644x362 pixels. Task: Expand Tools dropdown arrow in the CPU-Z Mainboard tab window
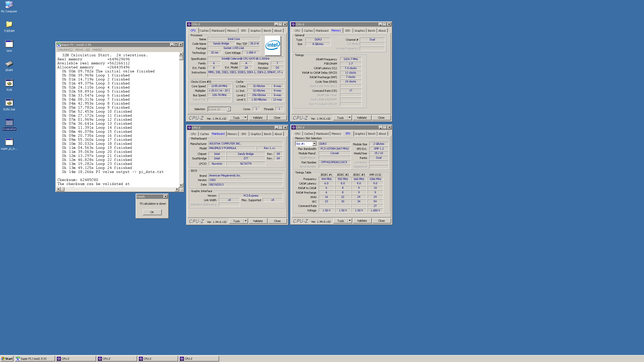[x=246, y=221]
